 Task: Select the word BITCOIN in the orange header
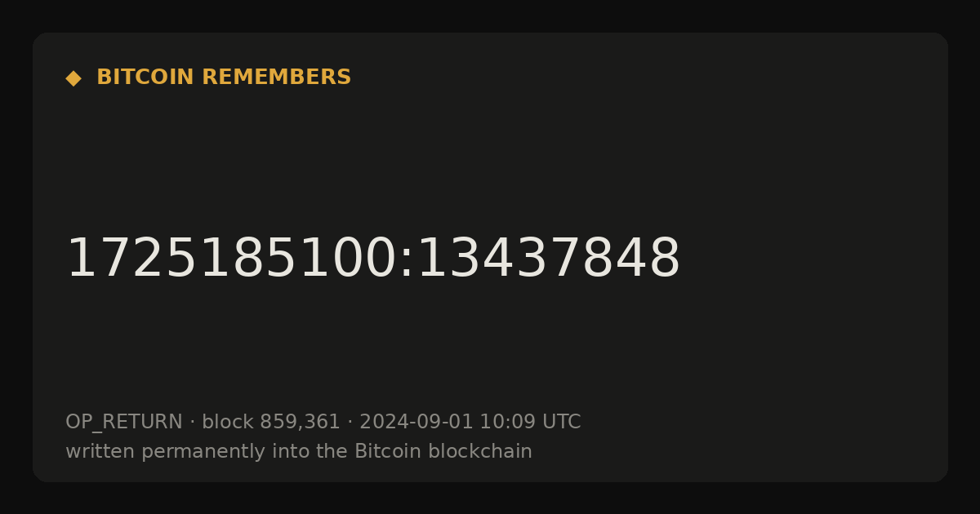145,78
